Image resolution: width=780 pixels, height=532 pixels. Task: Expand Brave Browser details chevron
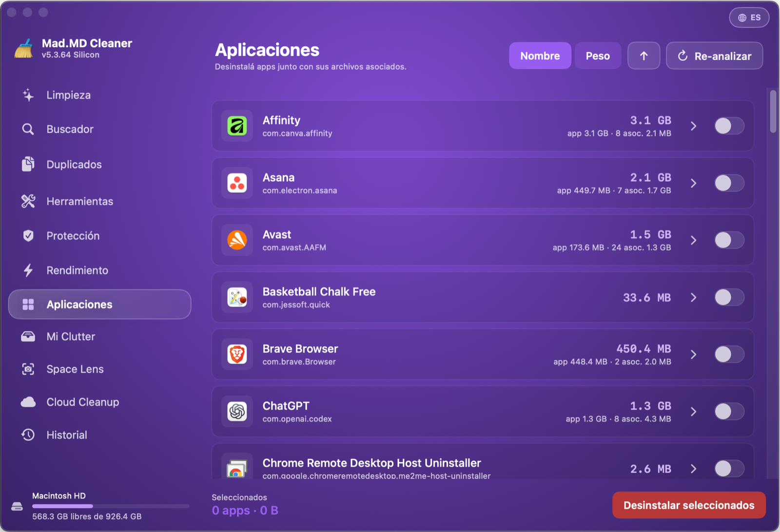click(694, 355)
